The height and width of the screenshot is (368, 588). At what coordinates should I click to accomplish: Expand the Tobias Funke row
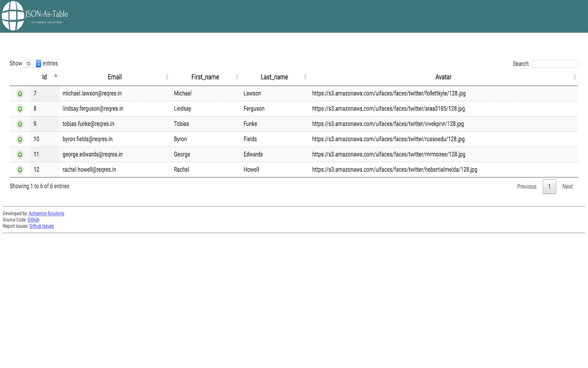pyautogui.click(x=20, y=124)
